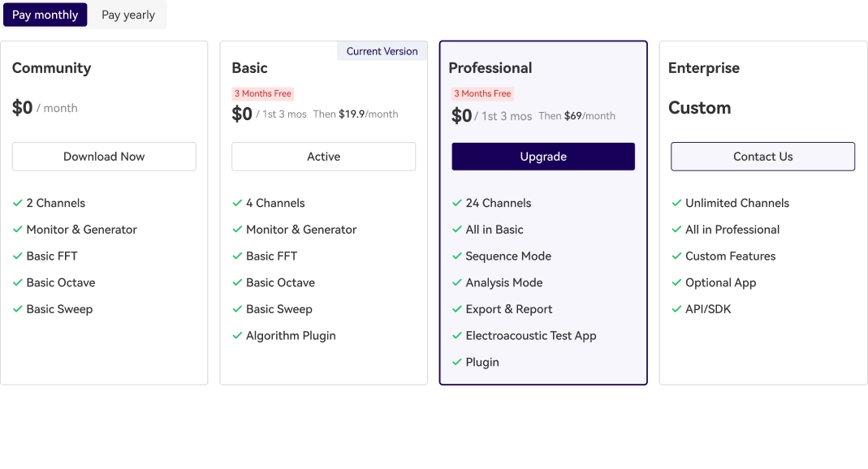Click the Basic Sweep checkmark under Community
The width and height of the screenshot is (868, 469).
coord(18,309)
